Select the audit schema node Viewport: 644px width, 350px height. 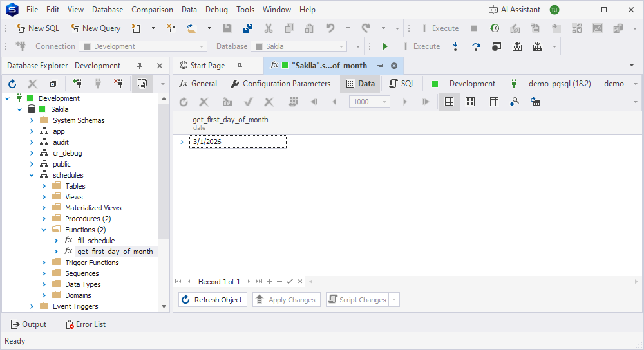pos(61,142)
